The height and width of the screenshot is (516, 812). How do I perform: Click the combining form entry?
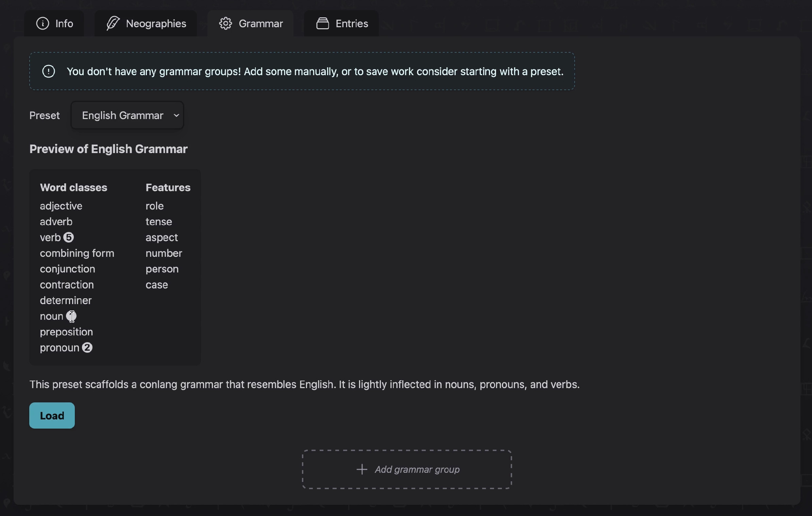click(x=77, y=253)
